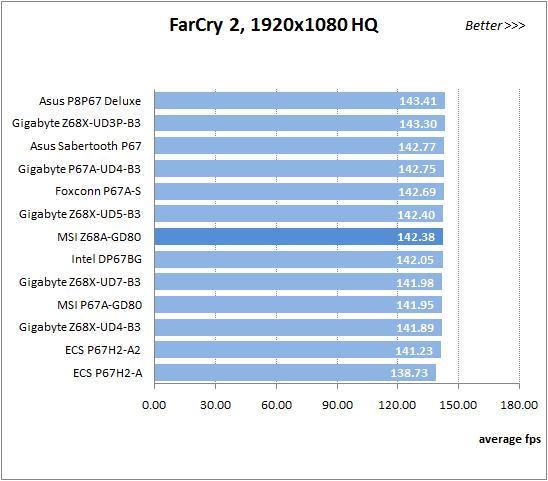Click the chart title 'FarCry 2, 1920x1080 HQ'
This screenshot has height=481, width=548.
click(x=273, y=25)
